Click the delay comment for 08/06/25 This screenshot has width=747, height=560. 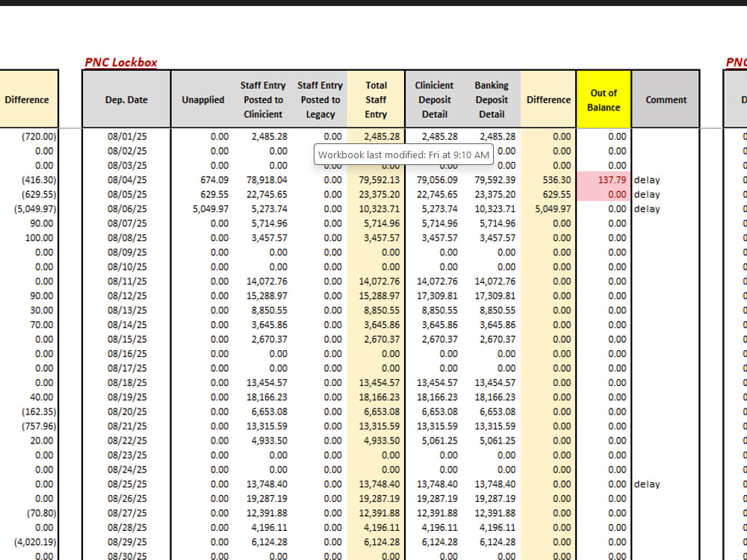(x=647, y=208)
